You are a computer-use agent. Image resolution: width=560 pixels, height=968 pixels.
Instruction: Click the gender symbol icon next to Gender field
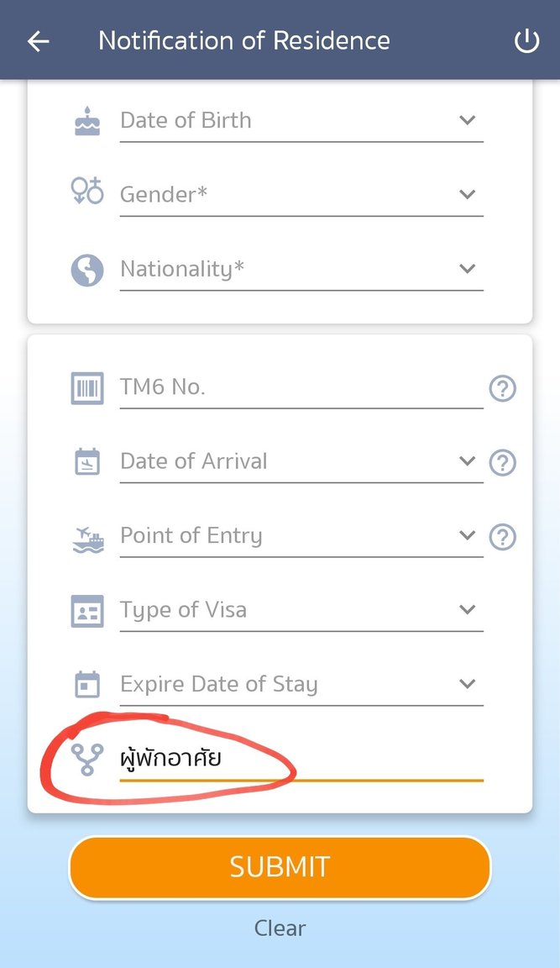(86, 194)
